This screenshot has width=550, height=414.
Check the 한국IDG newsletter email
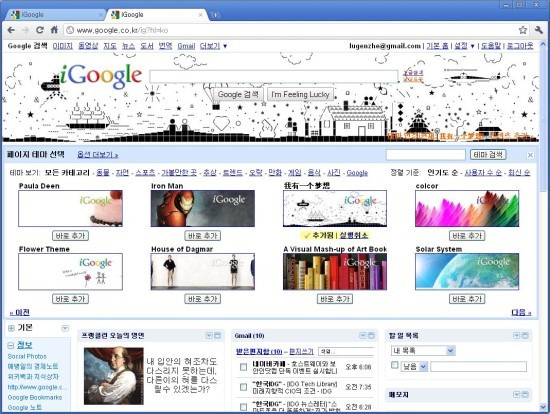[x=243, y=407]
